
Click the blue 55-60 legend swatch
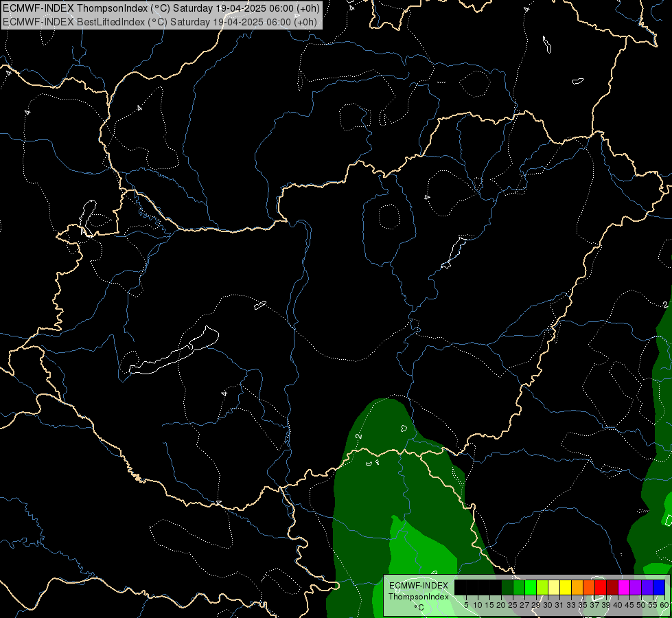[659, 587]
